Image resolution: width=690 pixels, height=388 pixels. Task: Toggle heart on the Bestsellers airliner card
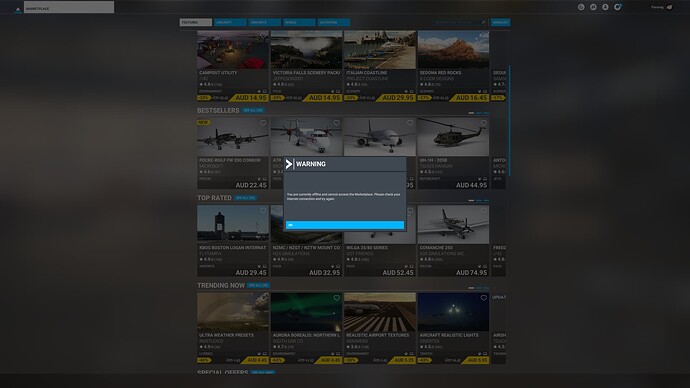(x=410, y=123)
